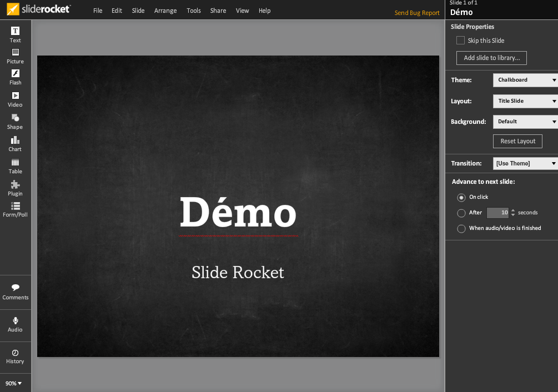Toggle the Skip this Slide checkbox
The width and height of the screenshot is (558, 392).
point(460,41)
